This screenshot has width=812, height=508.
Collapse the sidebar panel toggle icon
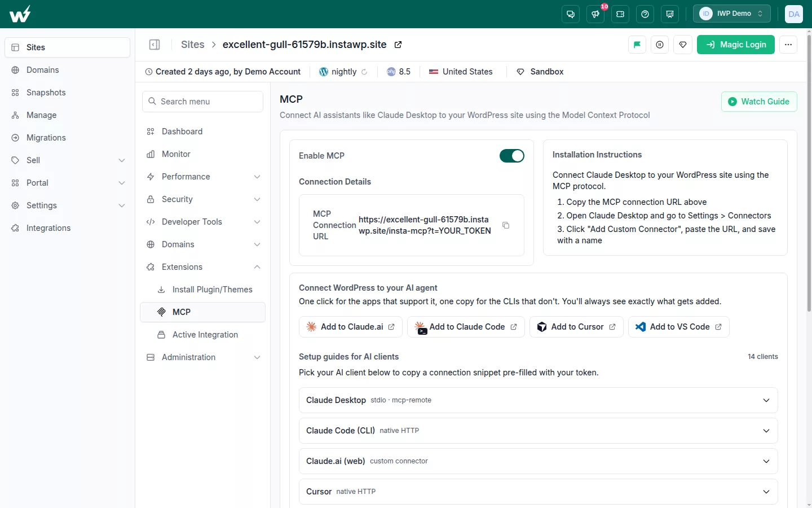[x=155, y=45]
